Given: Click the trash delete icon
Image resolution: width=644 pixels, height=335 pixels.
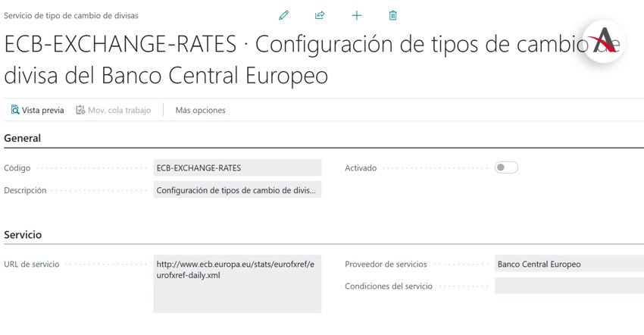Looking at the screenshot, I should pyautogui.click(x=392, y=16).
